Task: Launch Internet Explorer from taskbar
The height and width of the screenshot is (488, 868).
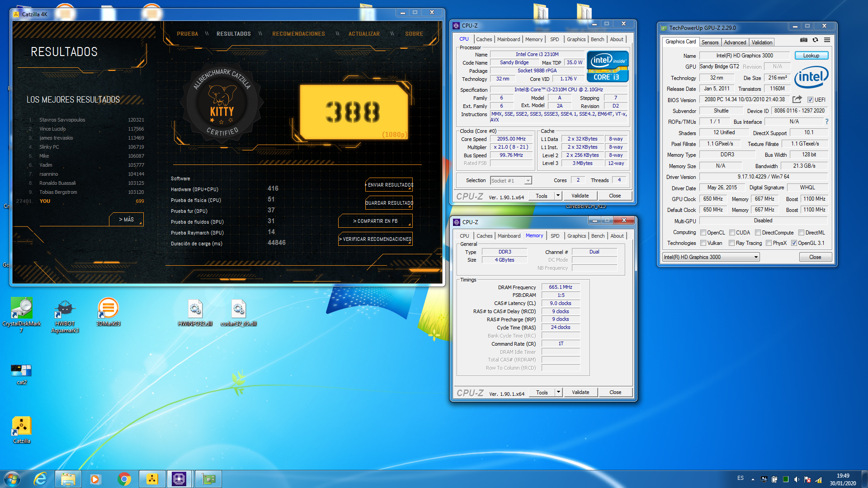Action: pos(41,479)
